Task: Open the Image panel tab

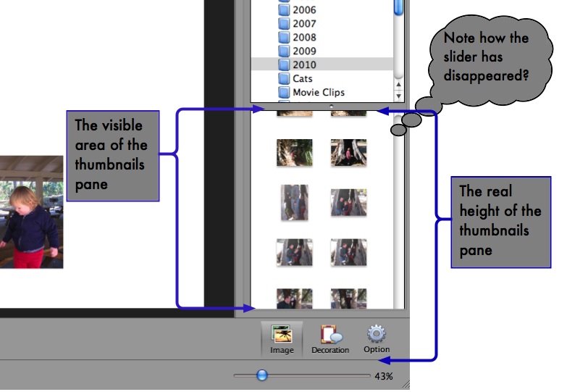Action: pyautogui.click(x=282, y=340)
